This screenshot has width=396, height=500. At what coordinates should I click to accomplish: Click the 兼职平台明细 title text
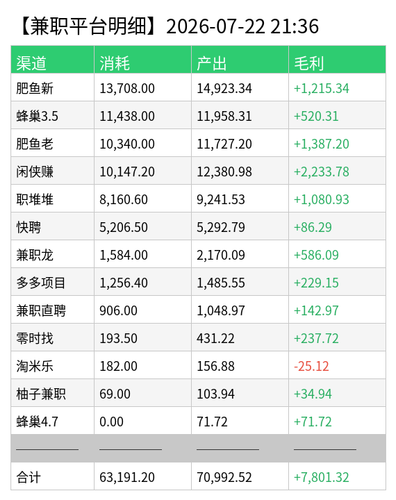pos(88,26)
